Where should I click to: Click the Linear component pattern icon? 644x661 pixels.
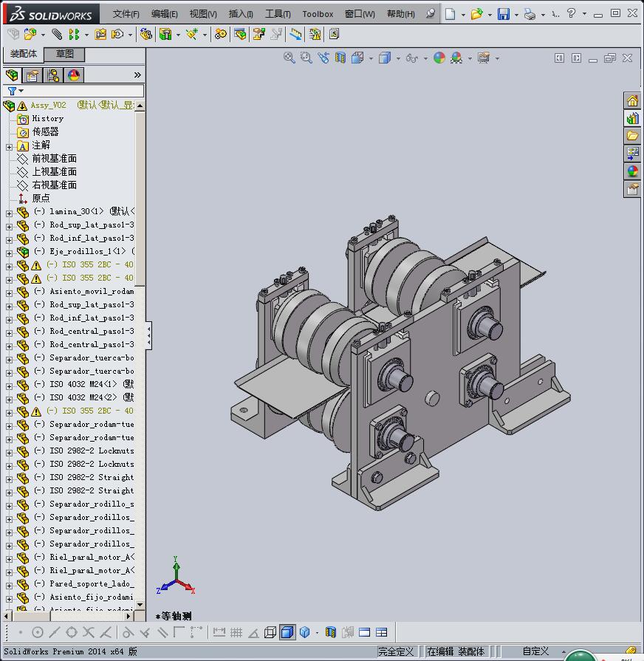(74, 34)
